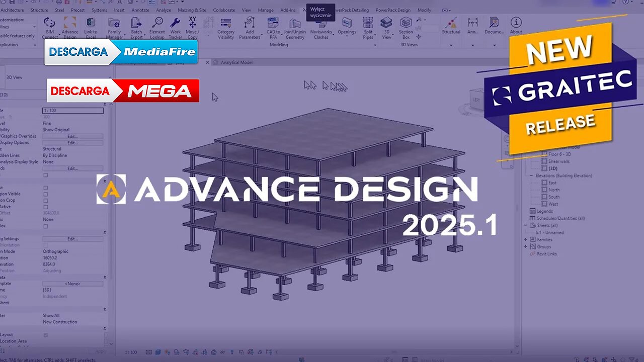Open the Docume... panel dropdown arrow
Screen dimensions: 644x362
494,45
